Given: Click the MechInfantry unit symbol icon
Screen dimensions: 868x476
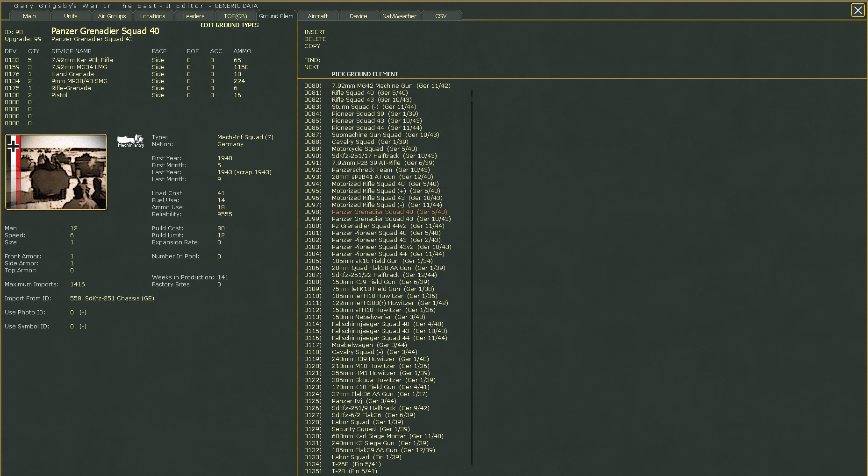Looking at the screenshot, I should coord(131,141).
